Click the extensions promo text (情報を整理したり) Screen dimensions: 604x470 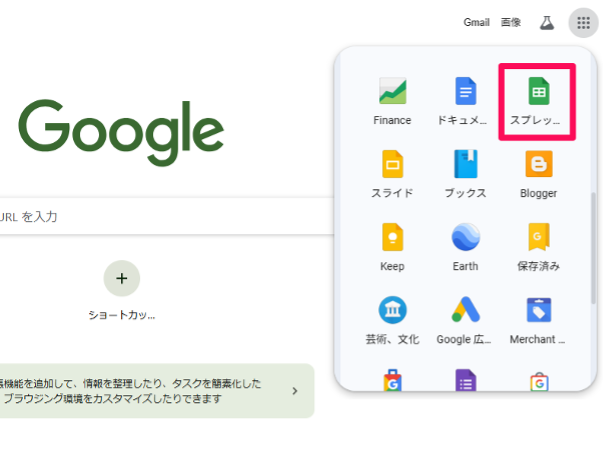click(x=131, y=391)
